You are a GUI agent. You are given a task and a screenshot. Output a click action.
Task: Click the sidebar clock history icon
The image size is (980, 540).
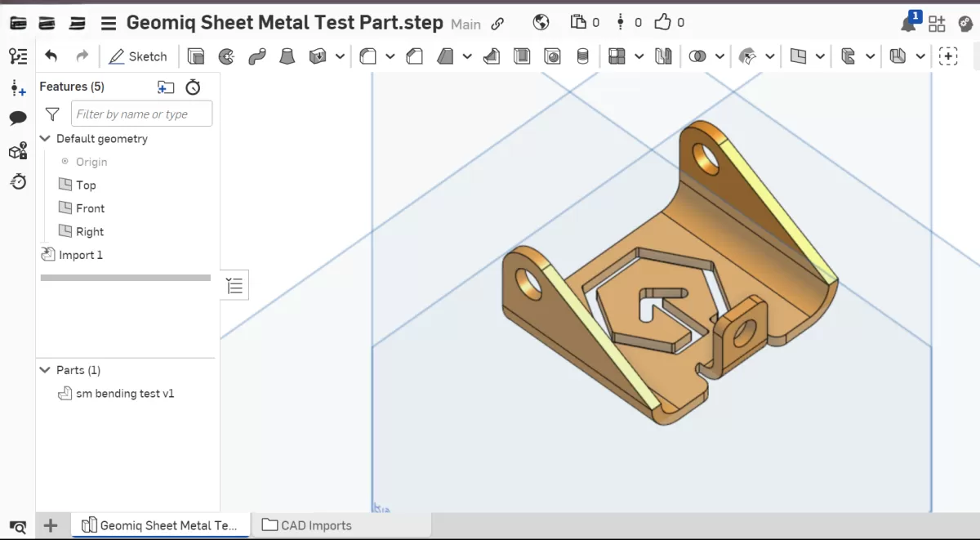18,181
